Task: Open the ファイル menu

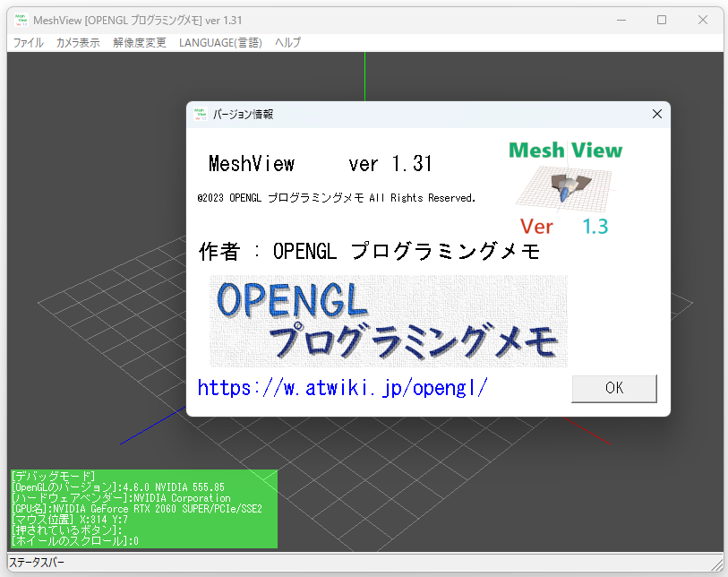Action: point(29,43)
